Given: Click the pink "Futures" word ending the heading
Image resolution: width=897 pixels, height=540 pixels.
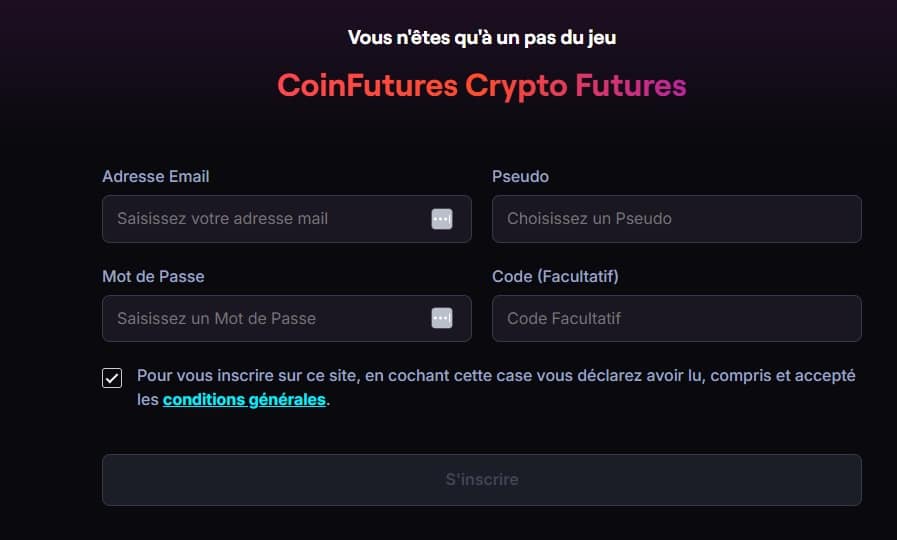Looking at the screenshot, I should [x=630, y=86].
